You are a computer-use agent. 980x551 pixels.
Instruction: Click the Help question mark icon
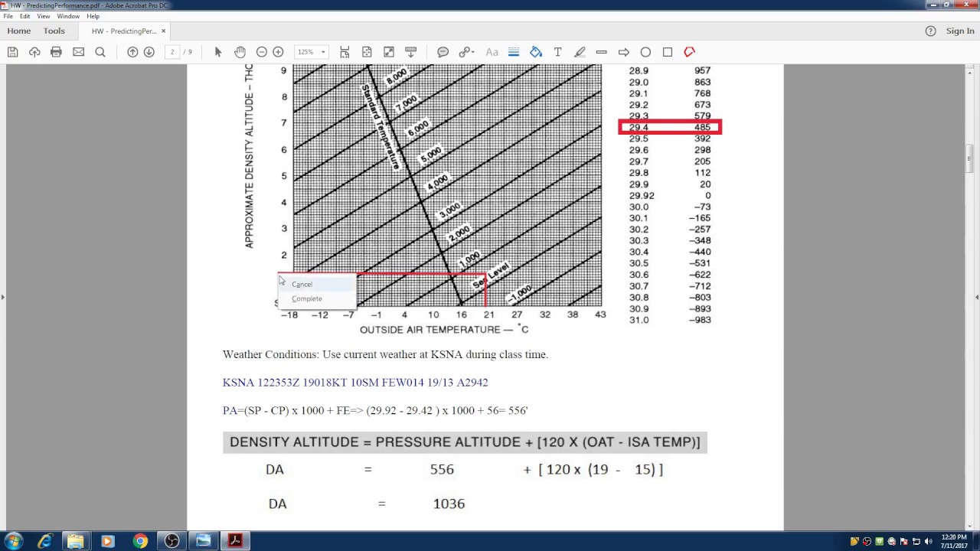point(930,31)
